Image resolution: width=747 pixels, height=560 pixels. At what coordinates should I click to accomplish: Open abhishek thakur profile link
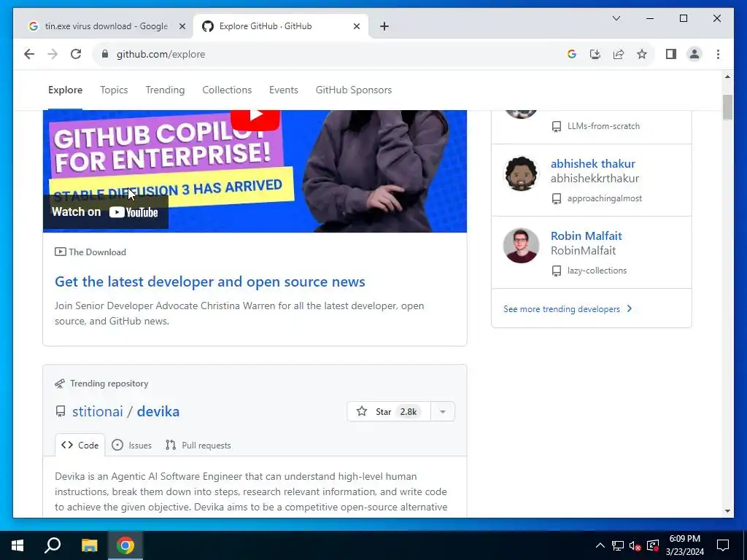pos(592,163)
